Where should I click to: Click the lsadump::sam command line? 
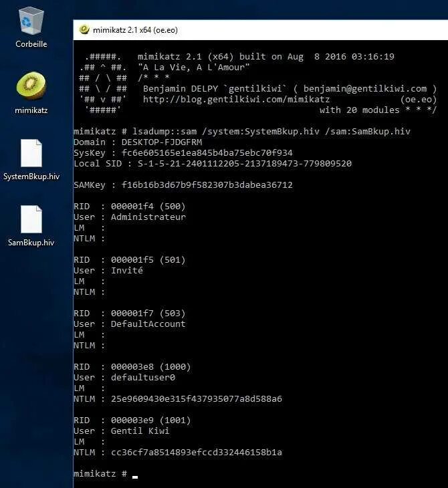click(242, 132)
